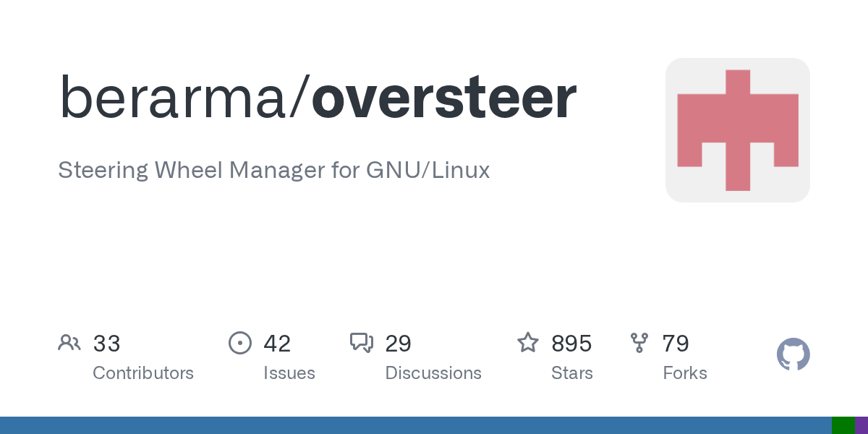This screenshot has height=434, width=868.
Task: Click the "Stars" label
Action: [572, 373]
